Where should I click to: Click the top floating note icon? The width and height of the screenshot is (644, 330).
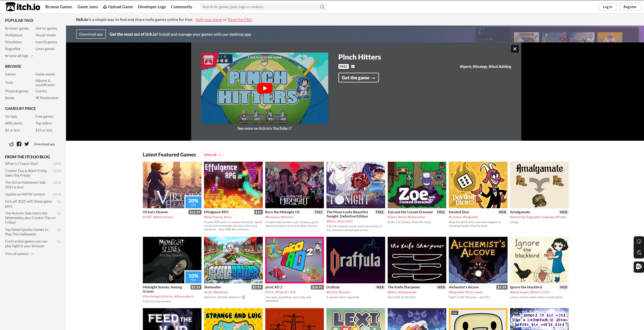[x=639, y=242]
